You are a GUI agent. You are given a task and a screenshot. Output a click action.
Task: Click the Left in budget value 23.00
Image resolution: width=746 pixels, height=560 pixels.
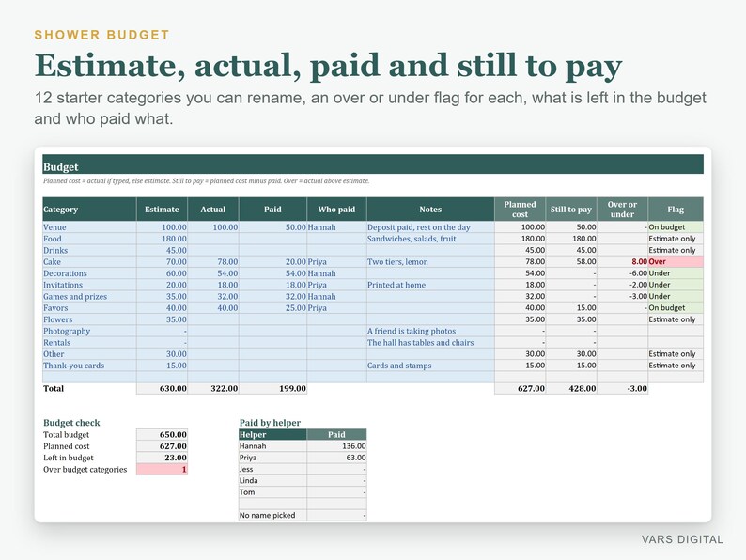tap(162, 458)
